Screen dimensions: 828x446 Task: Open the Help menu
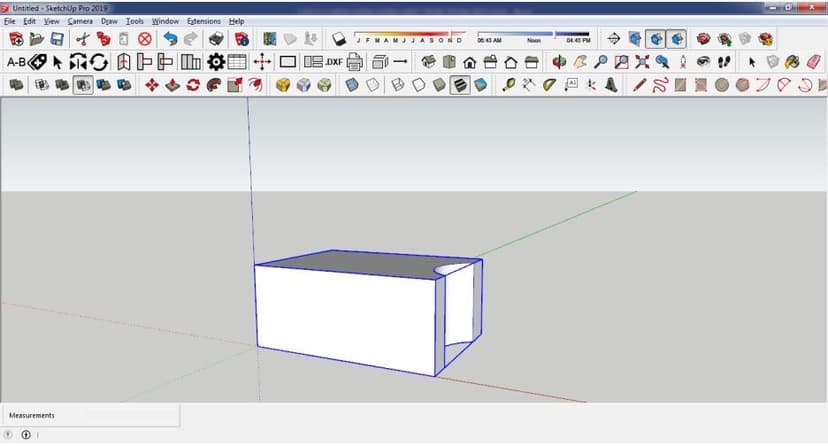coord(236,21)
